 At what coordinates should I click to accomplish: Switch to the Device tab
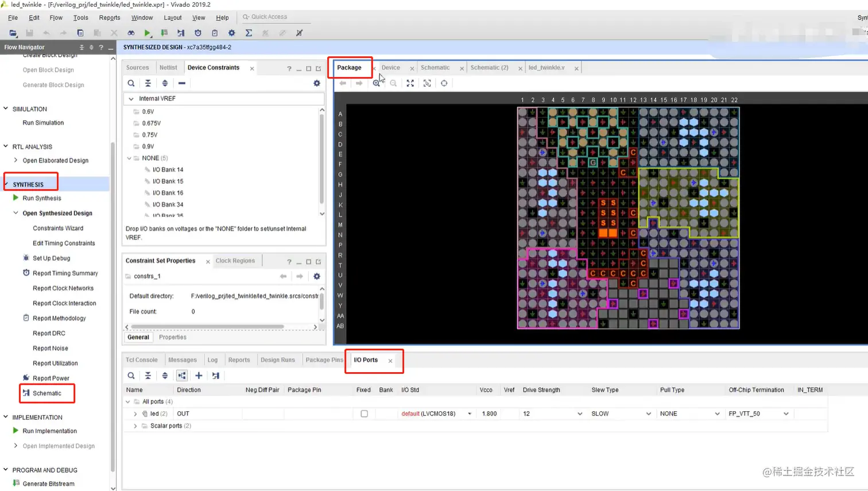pos(390,68)
